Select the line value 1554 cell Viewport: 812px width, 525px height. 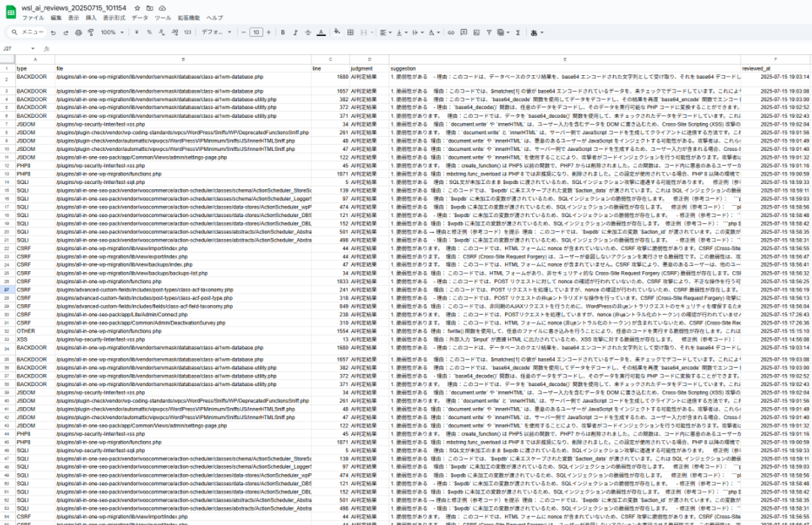point(330,331)
